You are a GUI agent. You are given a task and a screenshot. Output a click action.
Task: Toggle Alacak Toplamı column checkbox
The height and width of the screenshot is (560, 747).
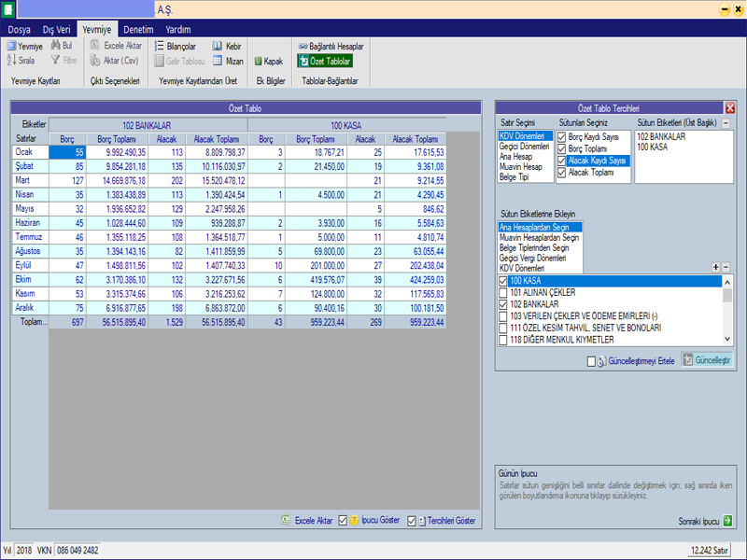[562, 173]
